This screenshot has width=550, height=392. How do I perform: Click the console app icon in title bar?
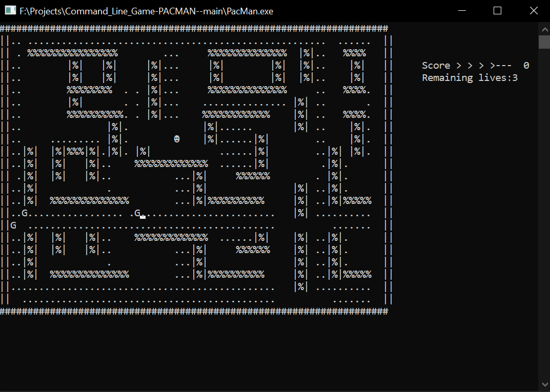coord(10,11)
